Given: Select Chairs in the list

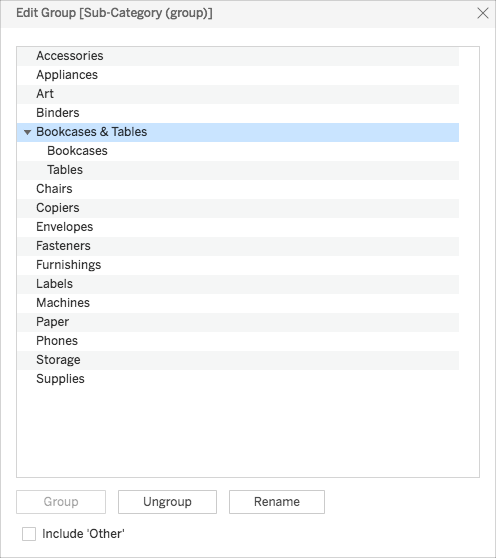Looking at the screenshot, I should [x=238, y=189].
